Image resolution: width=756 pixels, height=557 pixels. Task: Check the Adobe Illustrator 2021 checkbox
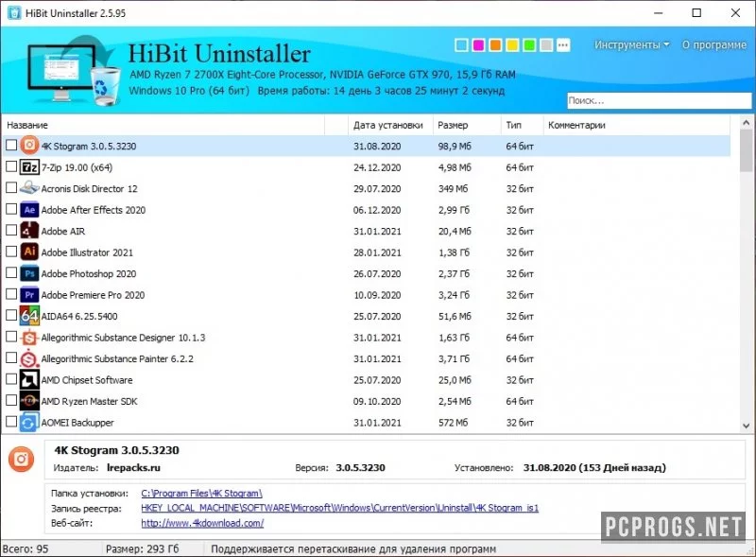pos(11,251)
